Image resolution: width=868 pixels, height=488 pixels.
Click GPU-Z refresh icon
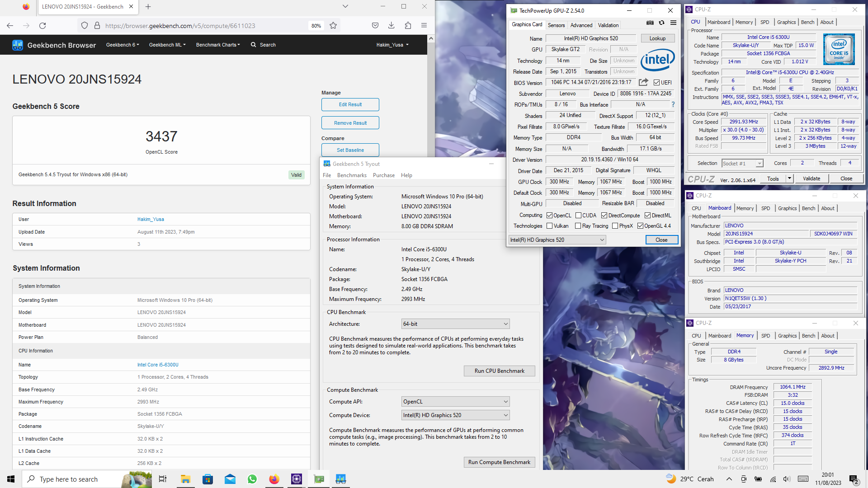click(x=661, y=23)
